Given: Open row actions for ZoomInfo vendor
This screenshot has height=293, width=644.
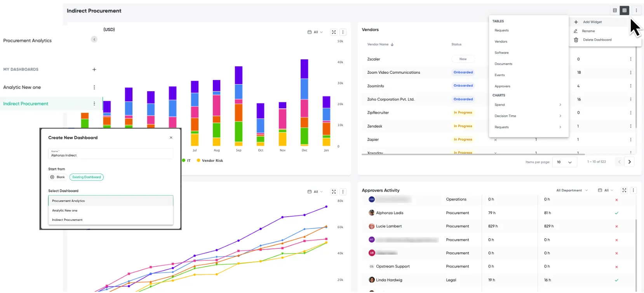Looking at the screenshot, I should [630, 86].
